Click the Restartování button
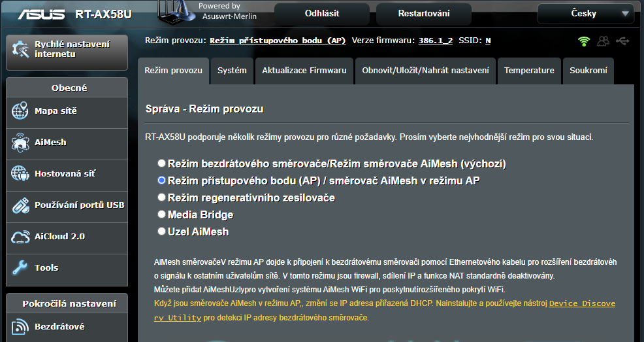The image size is (644, 342). tap(424, 14)
